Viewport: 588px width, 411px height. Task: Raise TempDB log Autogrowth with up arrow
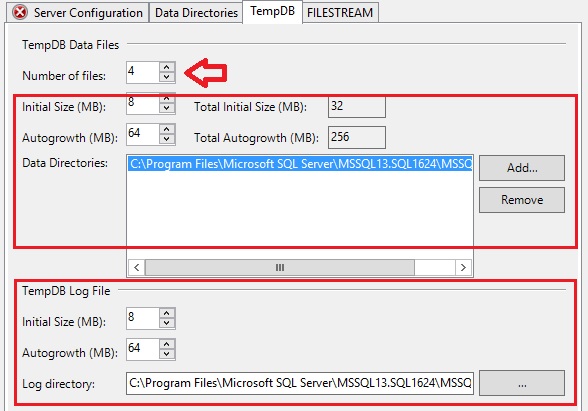[x=167, y=344]
